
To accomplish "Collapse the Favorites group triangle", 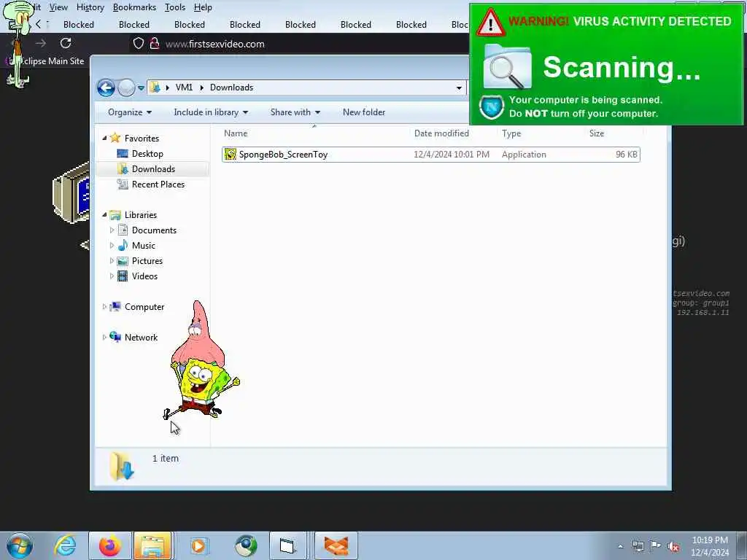I will 104,138.
